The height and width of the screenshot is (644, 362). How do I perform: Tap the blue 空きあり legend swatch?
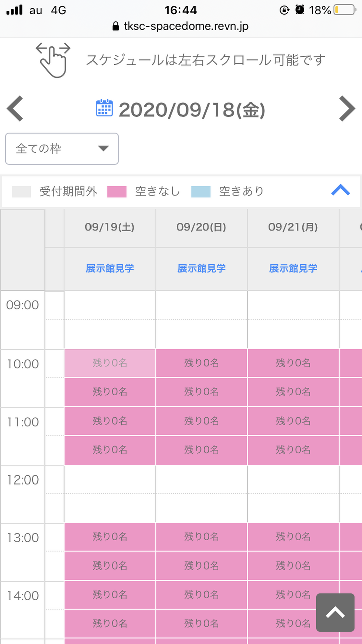coord(201,192)
